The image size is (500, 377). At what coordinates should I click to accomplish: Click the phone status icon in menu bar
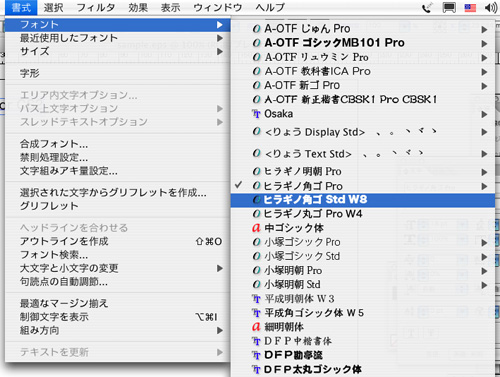point(427,7)
